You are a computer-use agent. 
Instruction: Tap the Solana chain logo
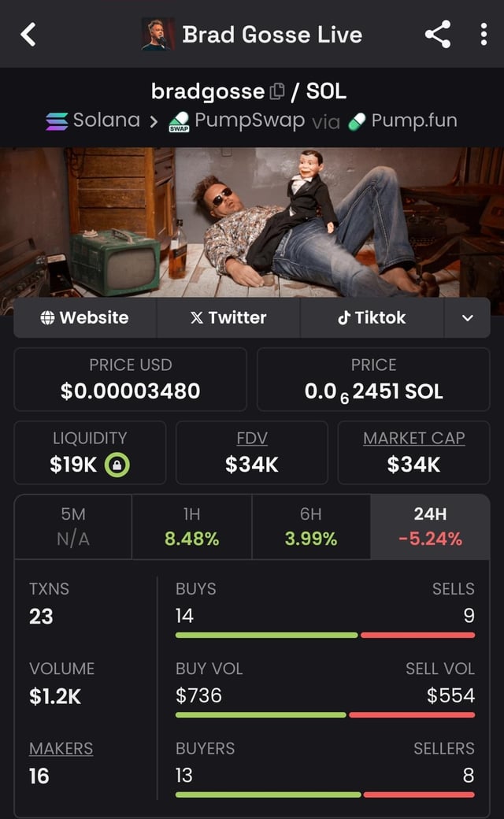coord(57,120)
